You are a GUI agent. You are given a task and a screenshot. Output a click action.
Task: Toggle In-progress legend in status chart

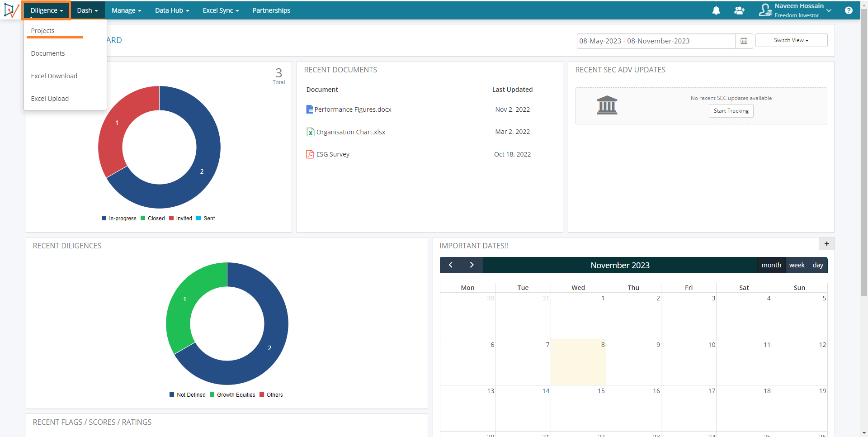(x=119, y=218)
